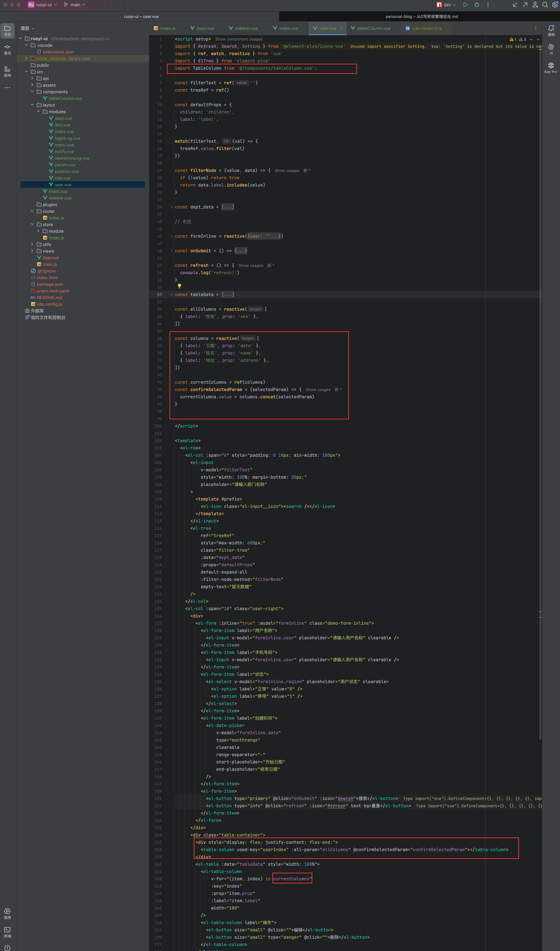The width and height of the screenshot is (560, 951).
Task: Open menu.vue in the project tree
Action: [64, 145]
